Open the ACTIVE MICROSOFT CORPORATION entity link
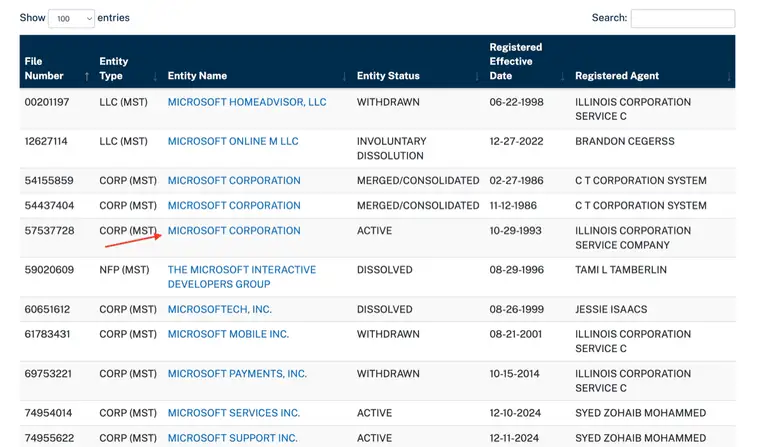 234,231
